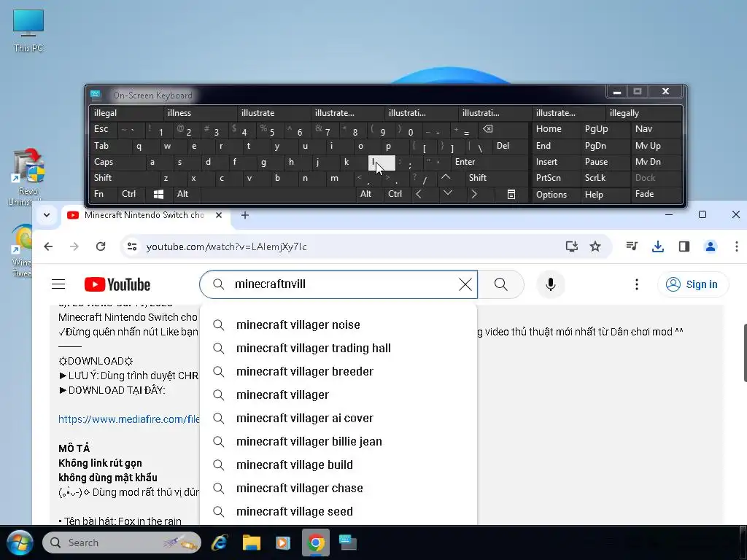Choose 'illegal' text prediction
The width and height of the screenshot is (747, 560).
coord(126,113)
